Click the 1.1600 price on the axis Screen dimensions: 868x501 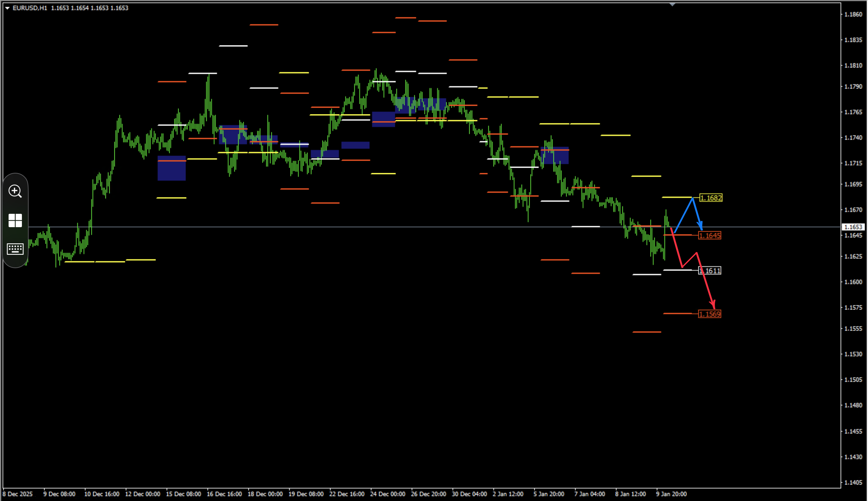(854, 282)
